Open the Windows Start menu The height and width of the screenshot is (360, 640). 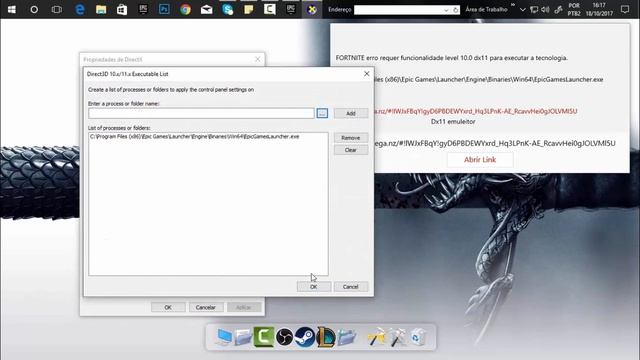pyautogui.click(x=12, y=9)
